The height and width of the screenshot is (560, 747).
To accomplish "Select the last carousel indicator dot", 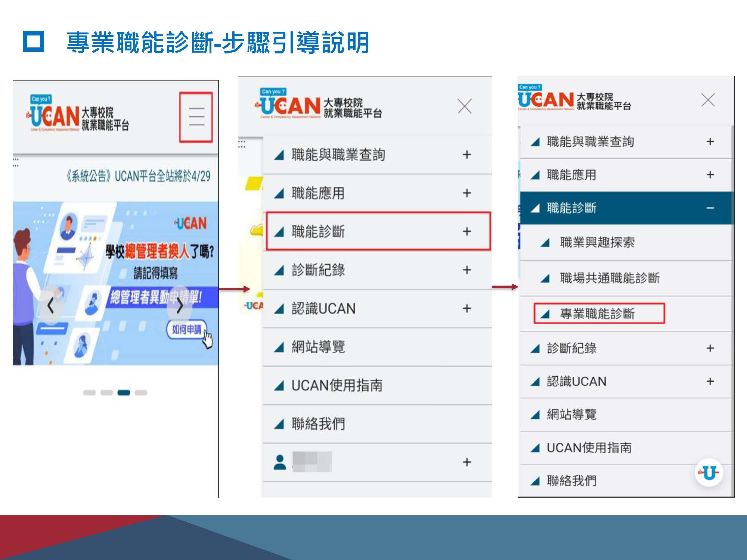I will (x=141, y=392).
